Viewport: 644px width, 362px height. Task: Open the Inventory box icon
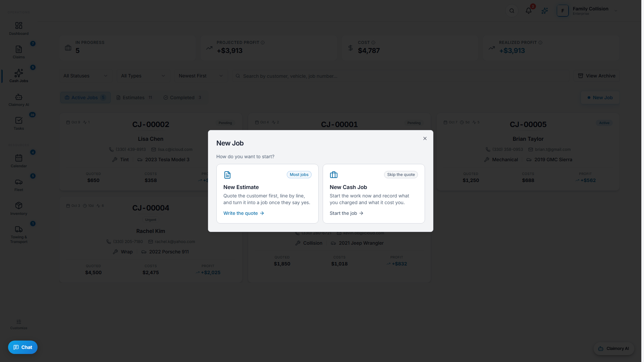[x=19, y=205]
